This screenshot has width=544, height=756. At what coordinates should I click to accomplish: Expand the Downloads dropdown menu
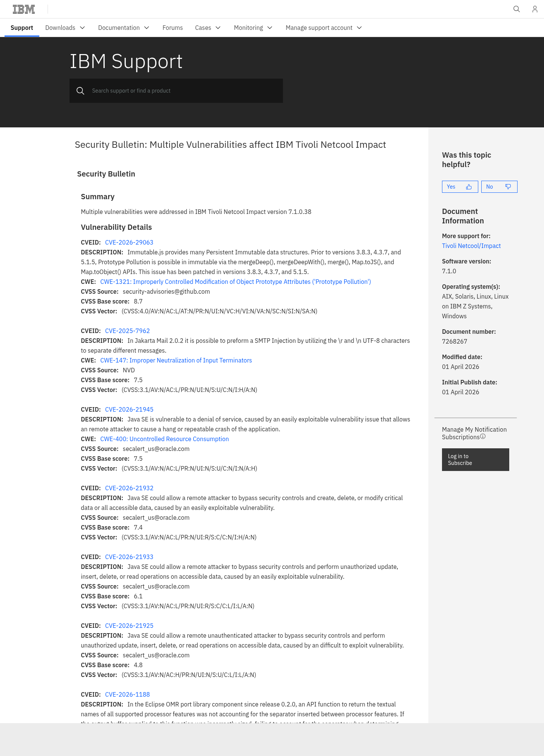[x=65, y=28]
